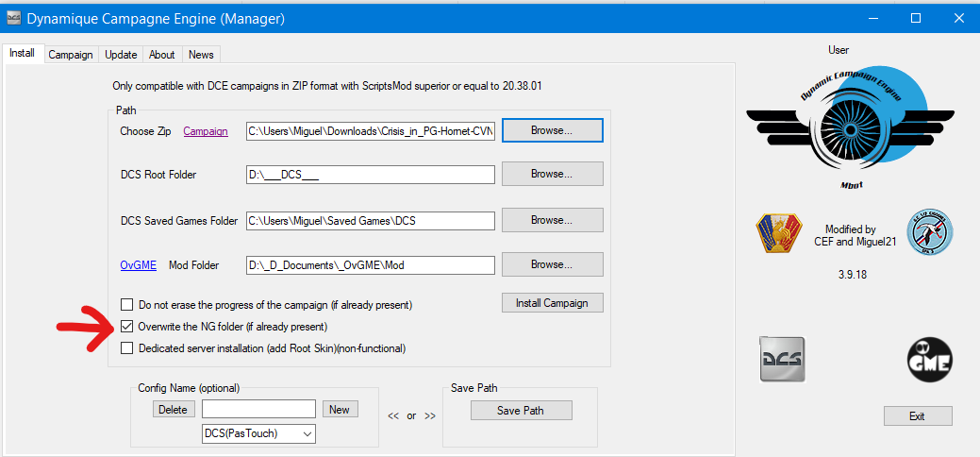Switch to the Update tab
Viewport: 980px width, 457px height.
(121, 55)
